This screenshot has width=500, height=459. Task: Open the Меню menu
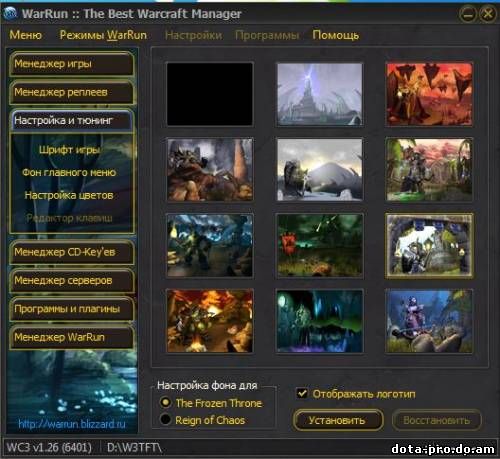click(x=26, y=35)
